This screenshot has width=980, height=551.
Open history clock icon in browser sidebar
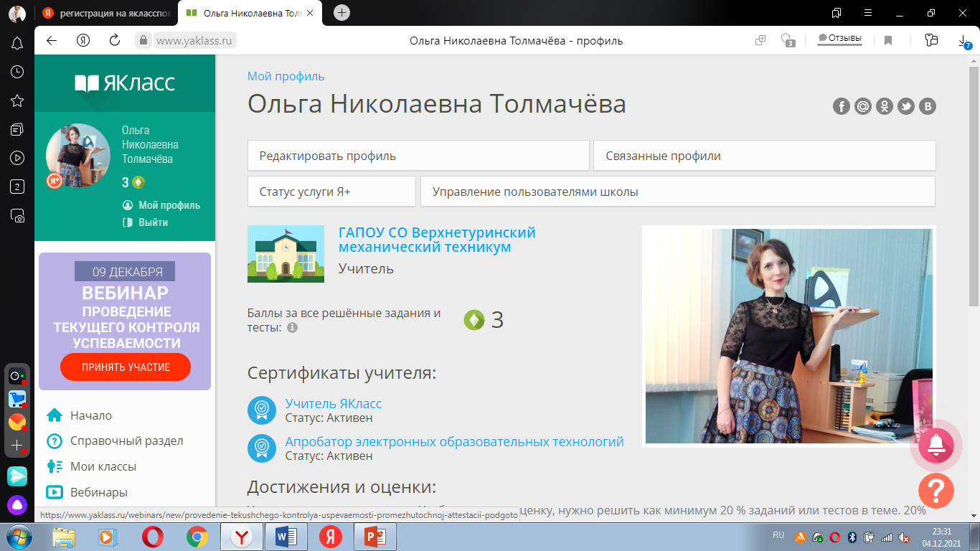point(17,72)
